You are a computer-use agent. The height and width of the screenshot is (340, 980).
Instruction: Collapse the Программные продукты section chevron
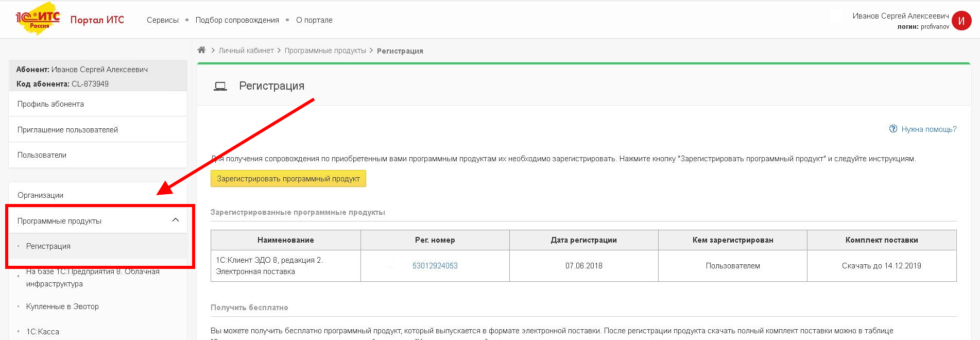tap(176, 220)
